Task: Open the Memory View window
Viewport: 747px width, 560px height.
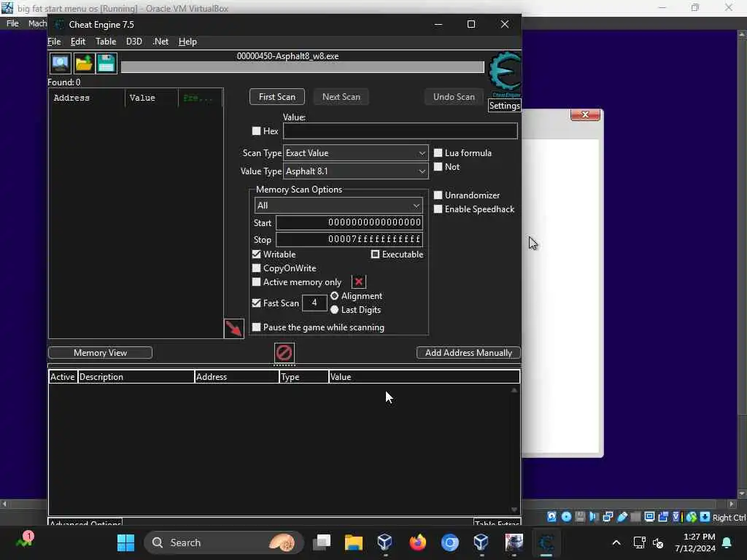Action: click(x=100, y=353)
